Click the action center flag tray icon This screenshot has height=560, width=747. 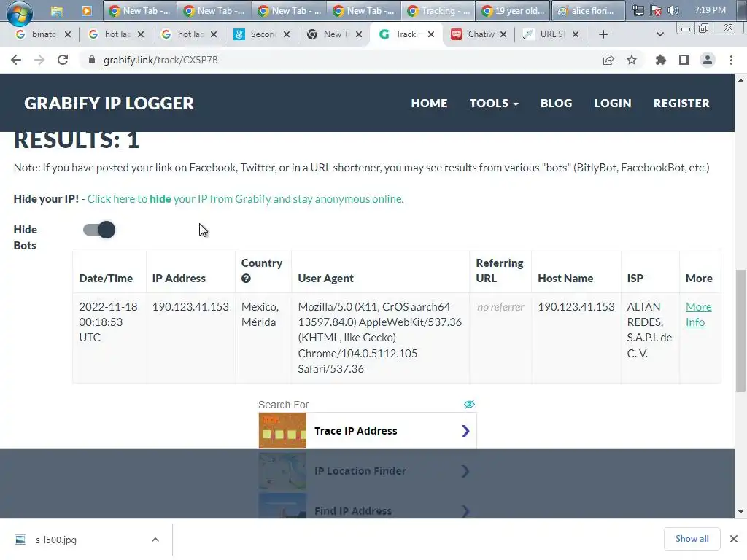[656, 10]
